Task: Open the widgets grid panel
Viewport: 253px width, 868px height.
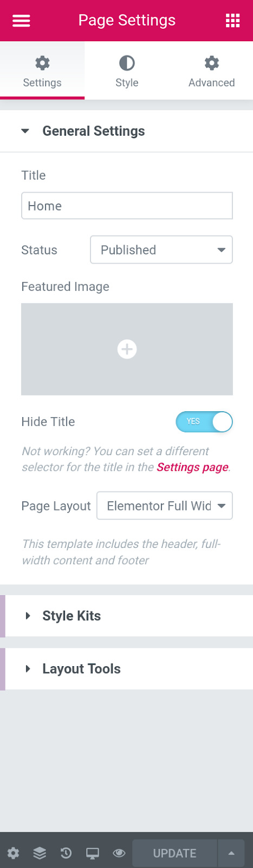Action: 232,21
